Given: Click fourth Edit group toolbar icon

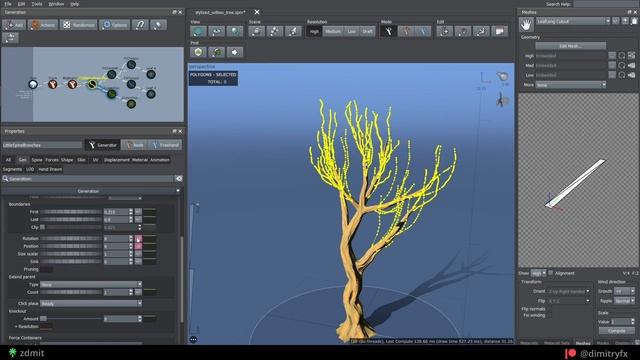Looking at the screenshot, I should (x=500, y=31).
